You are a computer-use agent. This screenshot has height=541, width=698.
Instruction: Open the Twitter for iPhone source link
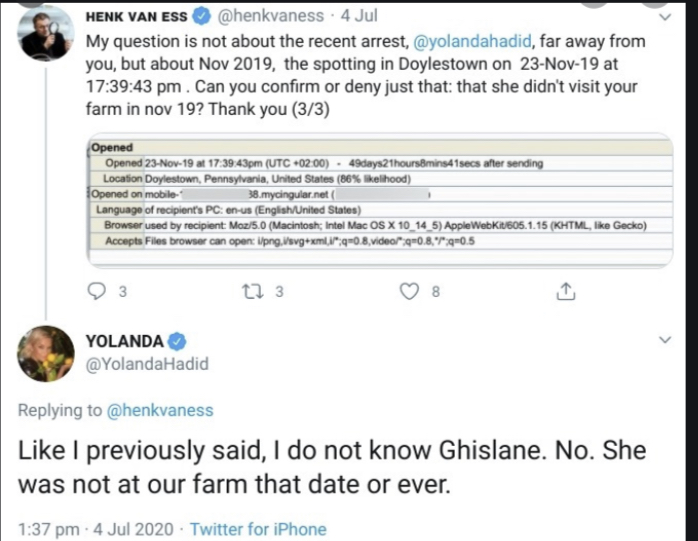[258, 528]
